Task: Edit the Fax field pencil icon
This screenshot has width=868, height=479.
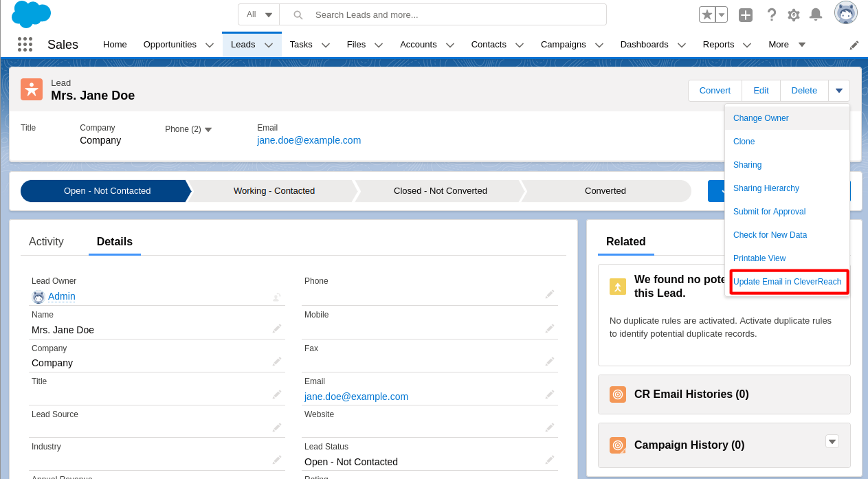Action: point(550,361)
